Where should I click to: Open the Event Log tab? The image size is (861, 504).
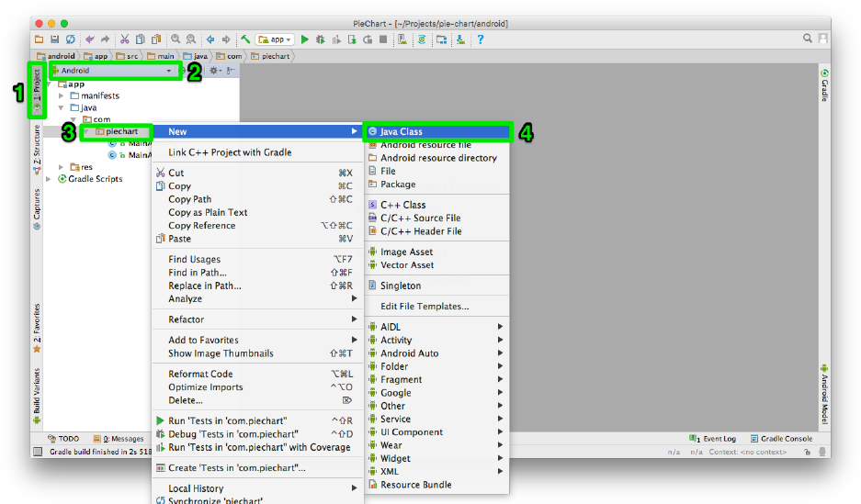click(712, 439)
